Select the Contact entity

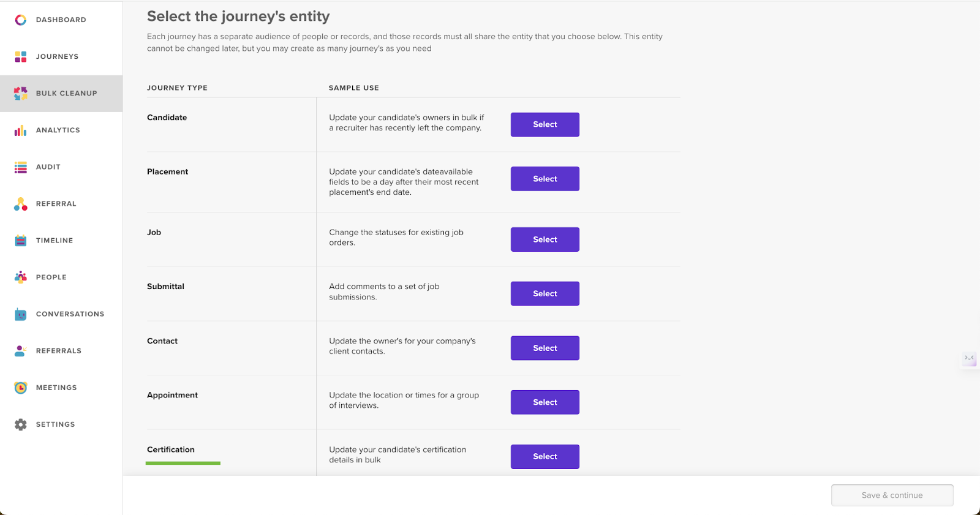(545, 348)
